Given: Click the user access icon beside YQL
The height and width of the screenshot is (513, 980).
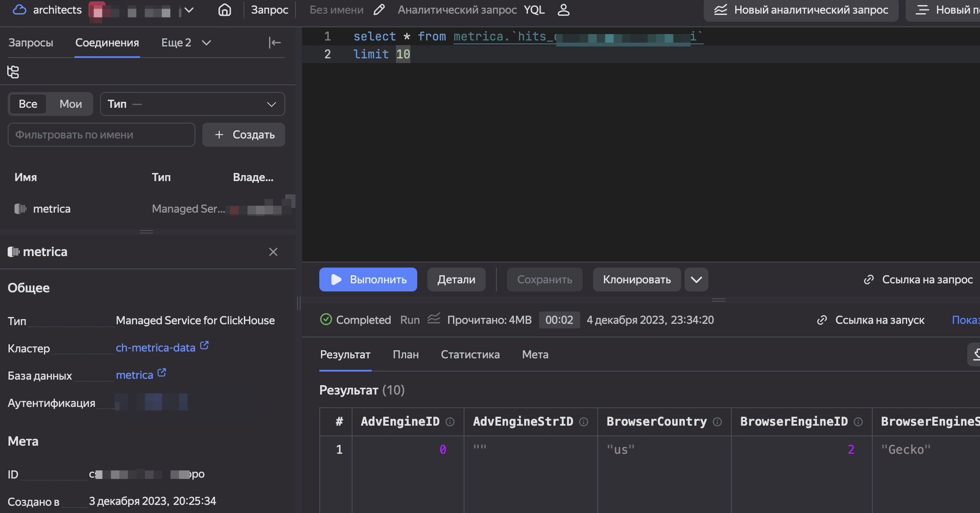Looking at the screenshot, I should [563, 10].
